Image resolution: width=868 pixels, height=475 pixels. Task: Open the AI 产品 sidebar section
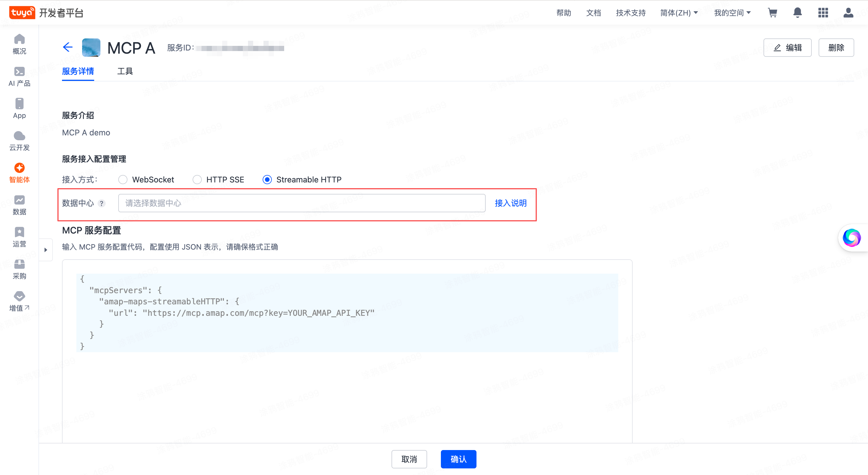[19, 76]
